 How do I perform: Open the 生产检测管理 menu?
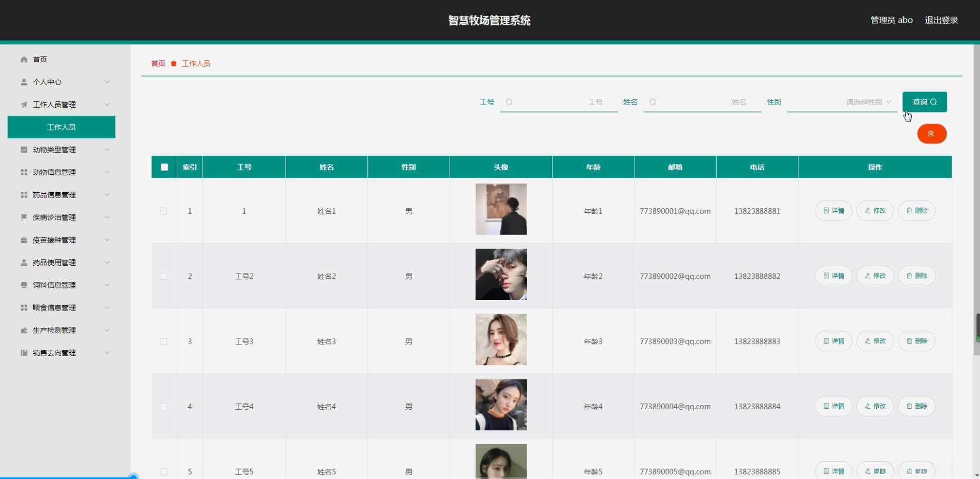click(x=61, y=331)
